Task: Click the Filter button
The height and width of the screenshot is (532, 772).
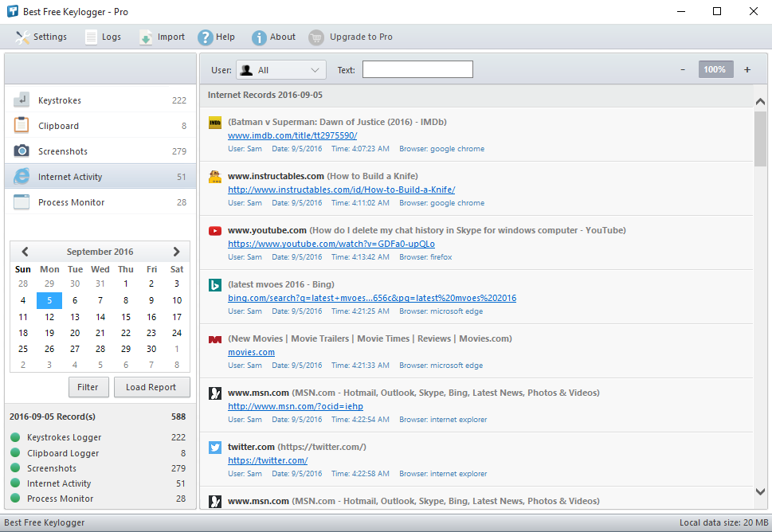Action: pyautogui.click(x=88, y=387)
